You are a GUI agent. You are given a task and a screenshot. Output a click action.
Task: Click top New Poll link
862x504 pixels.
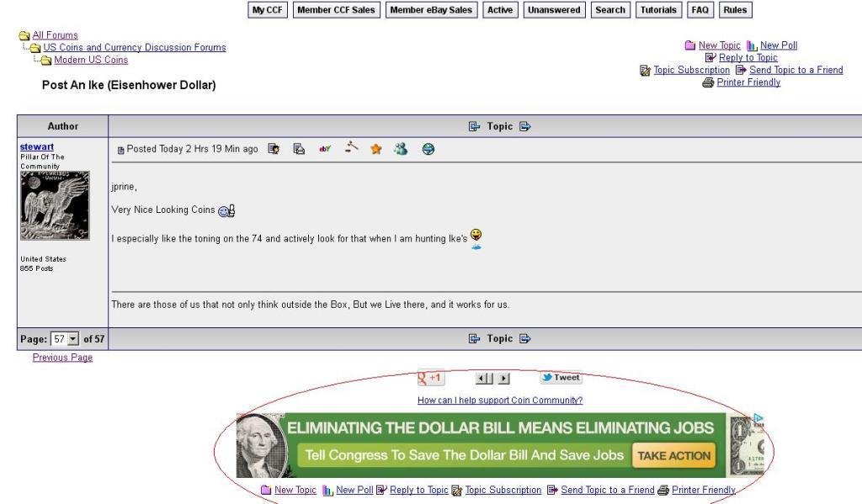779,45
